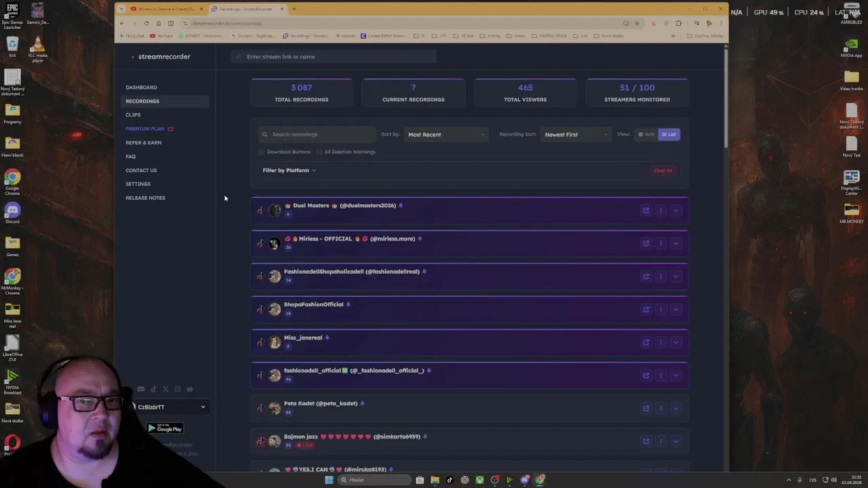This screenshot has width=868, height=488.
Task: Open external link for Sajmon jazz row
Action: click(646, 441)
